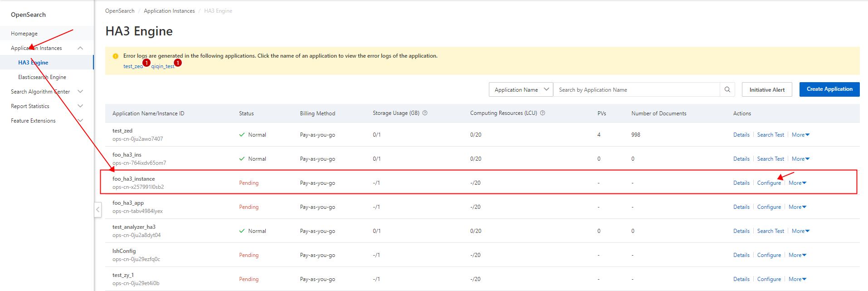Image resolution: width=868 pixels, height=291 pixels.
Task: Open the More dropdown for test_zed
Action: pos(800,135)
